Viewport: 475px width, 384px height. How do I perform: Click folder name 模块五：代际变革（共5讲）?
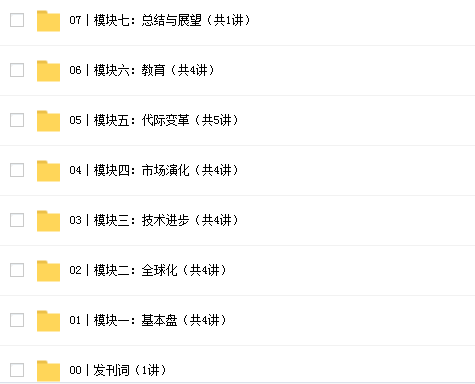[x=166, y=120]
